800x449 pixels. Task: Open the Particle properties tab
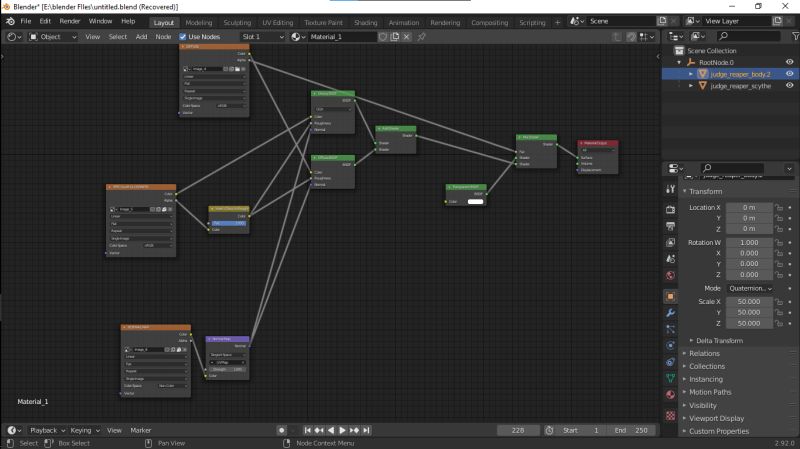tap(670, 330)
